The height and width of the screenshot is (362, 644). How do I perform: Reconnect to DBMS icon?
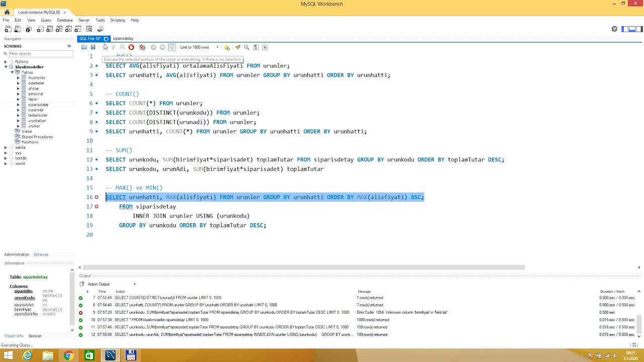[x=100, y=29]
